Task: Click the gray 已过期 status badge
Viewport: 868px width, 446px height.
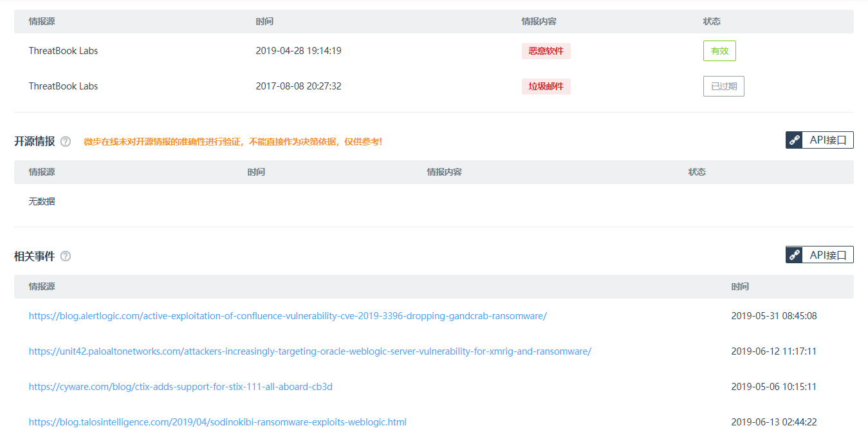Action: (723, 86)
